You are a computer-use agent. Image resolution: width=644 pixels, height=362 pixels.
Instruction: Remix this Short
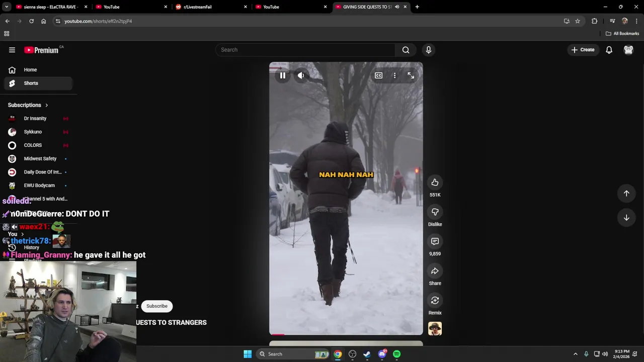coord(435,301)
